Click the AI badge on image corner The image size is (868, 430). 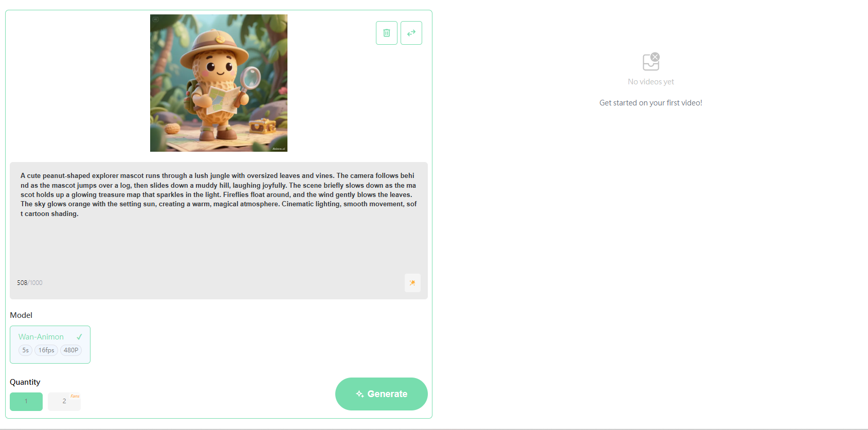[155, 20]
